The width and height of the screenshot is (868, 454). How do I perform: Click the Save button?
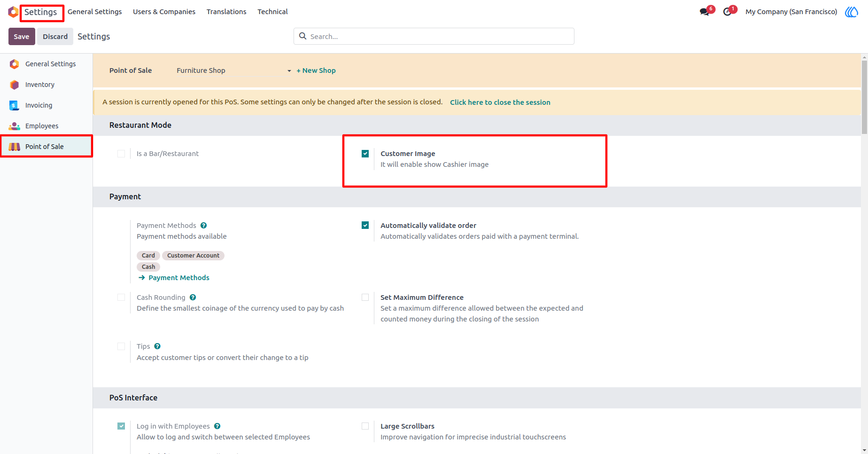coord(22,37)
